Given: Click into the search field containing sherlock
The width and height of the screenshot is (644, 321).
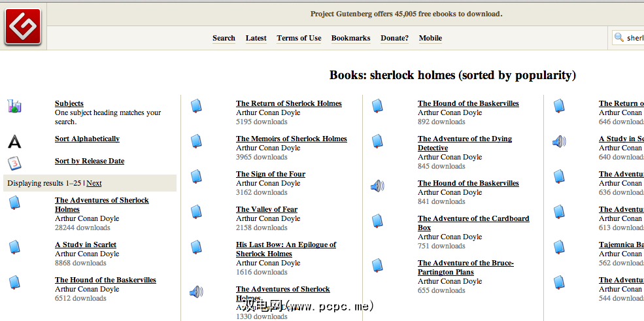Looking at the screenshot, I should click(628, 38).
